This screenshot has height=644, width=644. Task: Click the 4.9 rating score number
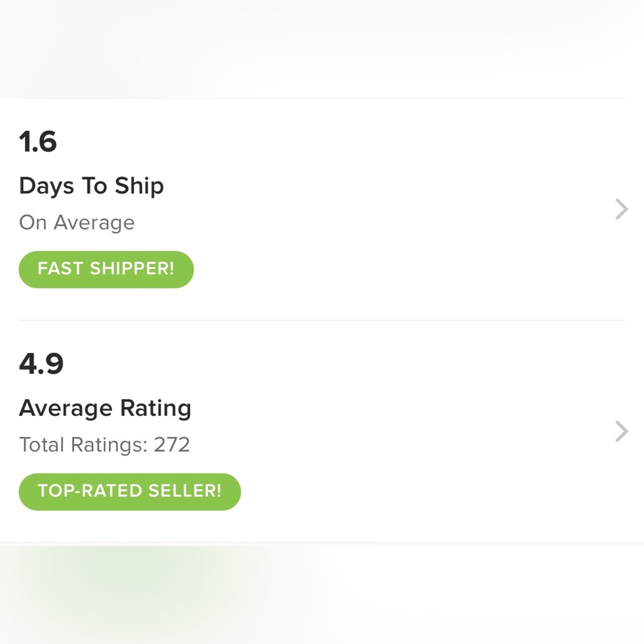pyautogui.click(x=41, y=364)
